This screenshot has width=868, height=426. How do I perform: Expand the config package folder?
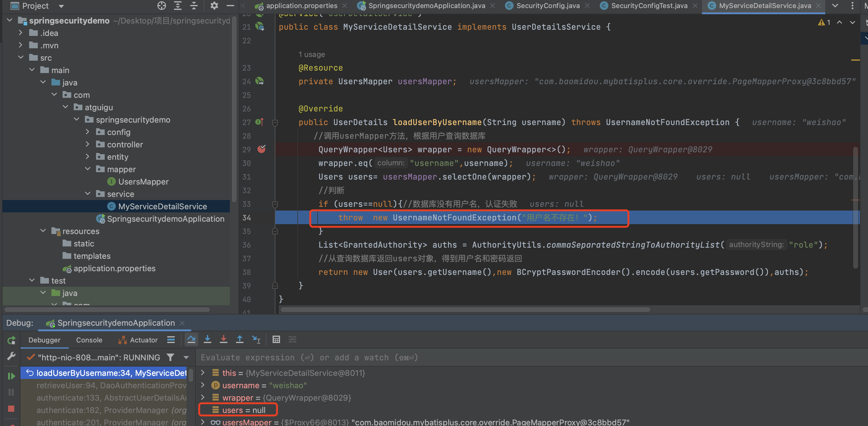88,132
